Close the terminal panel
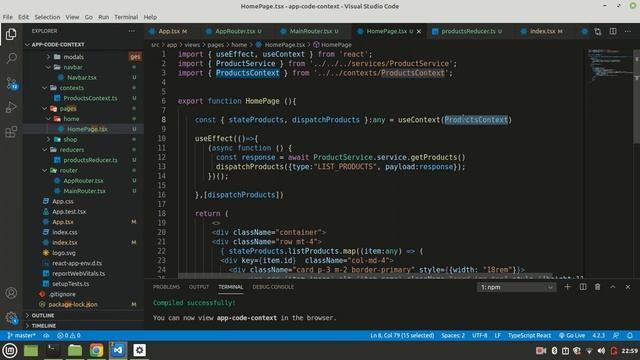Viewport: 640px width, 360px height. click(x=628, y=287)
